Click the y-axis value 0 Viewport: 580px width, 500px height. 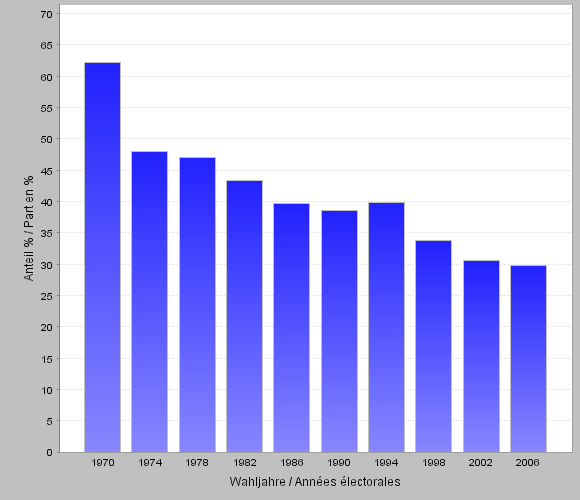point(50,453)
